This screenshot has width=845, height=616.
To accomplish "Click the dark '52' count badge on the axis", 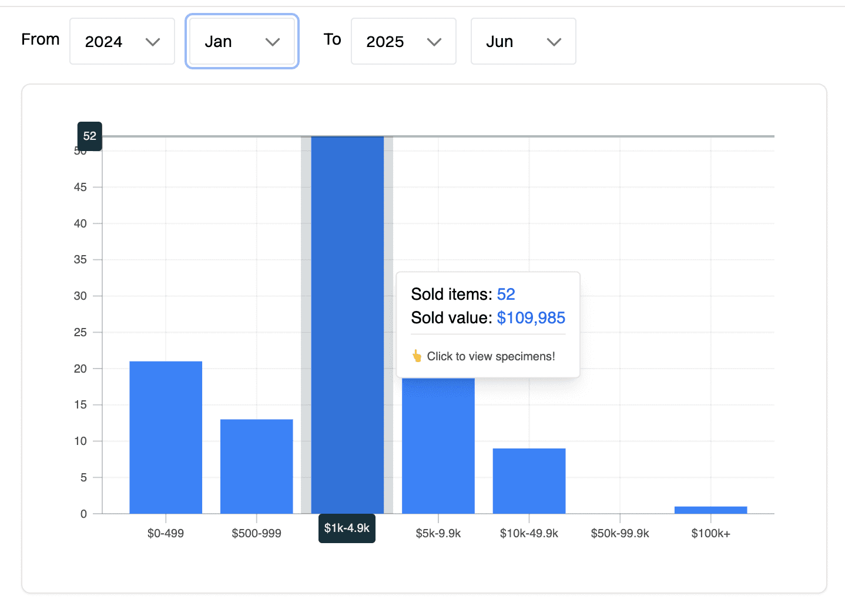I will 90,136.
